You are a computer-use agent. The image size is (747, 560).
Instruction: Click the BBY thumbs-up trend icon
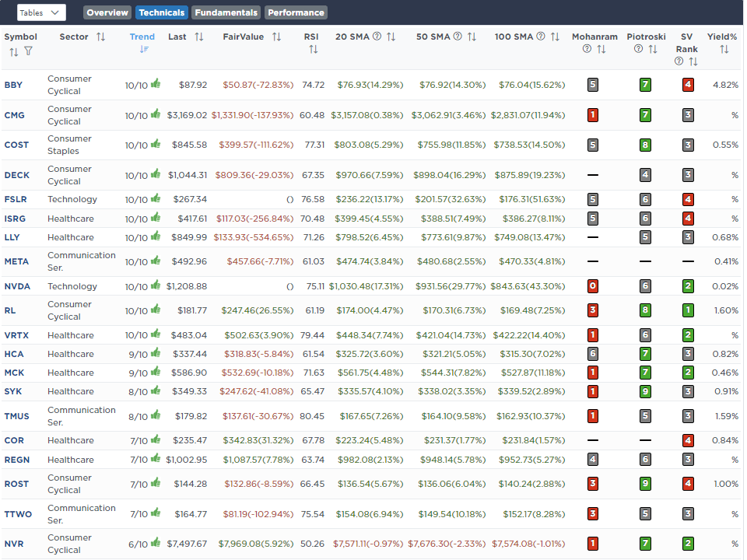pyautogui.click(x=156, y=84)
